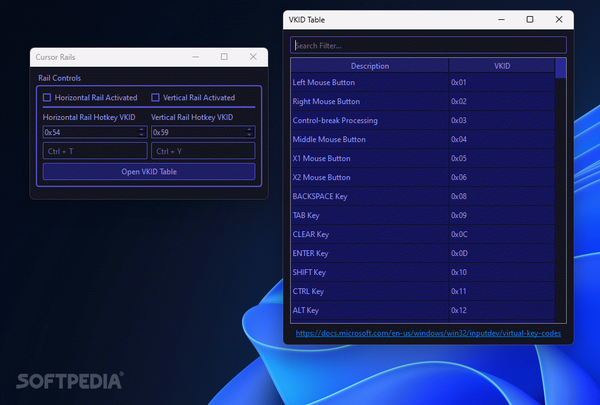Click the 0x10 VKID cell
Screen dimensions: 600x405
pos(502,272)
